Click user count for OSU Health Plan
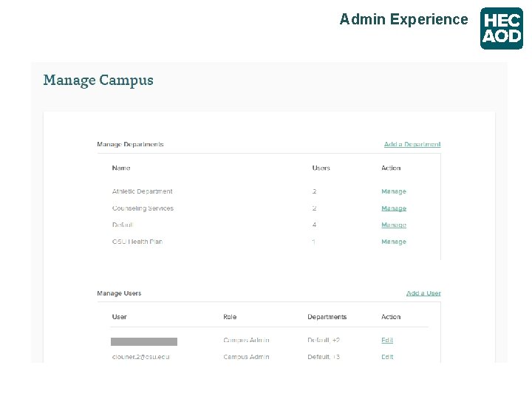The image size is (532, 399). click(314, 242)
